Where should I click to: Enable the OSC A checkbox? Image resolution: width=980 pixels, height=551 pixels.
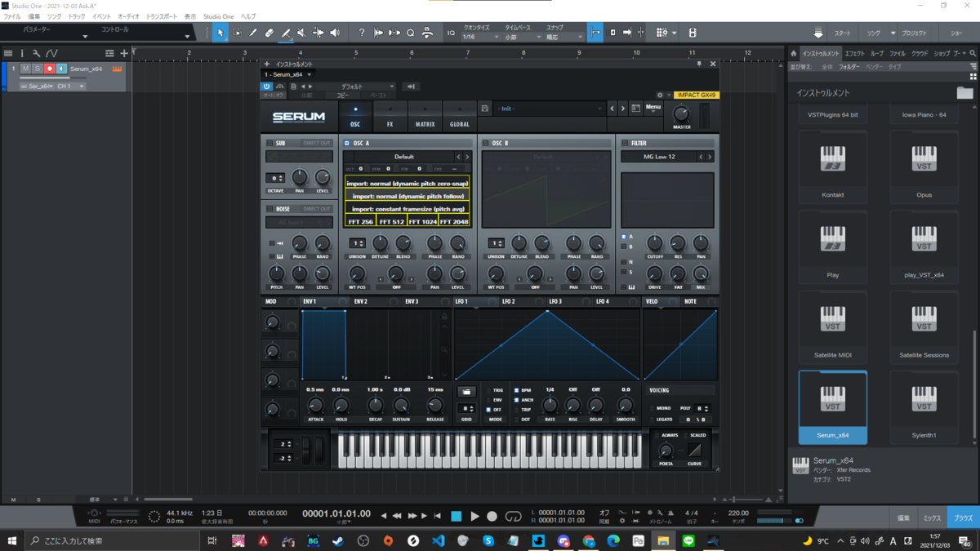(x=347, y=143)
